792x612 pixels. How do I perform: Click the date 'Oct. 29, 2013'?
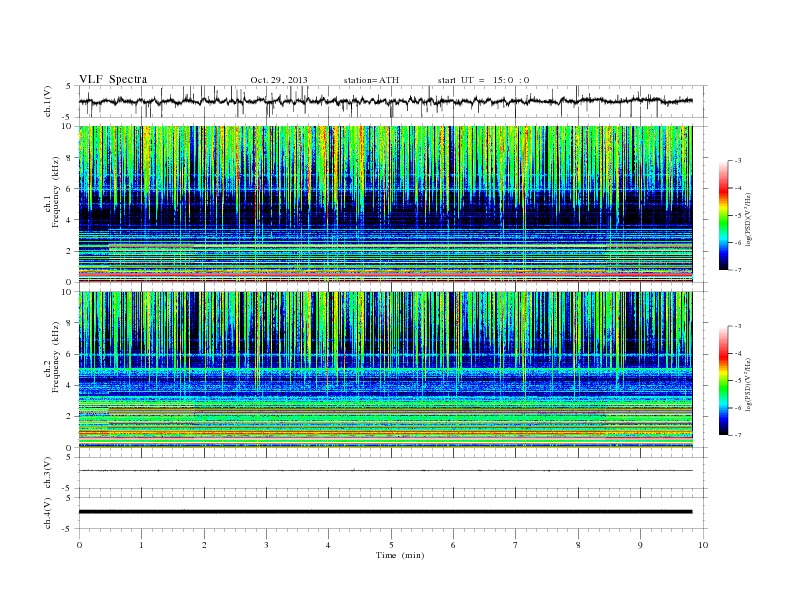coord(279,80)
